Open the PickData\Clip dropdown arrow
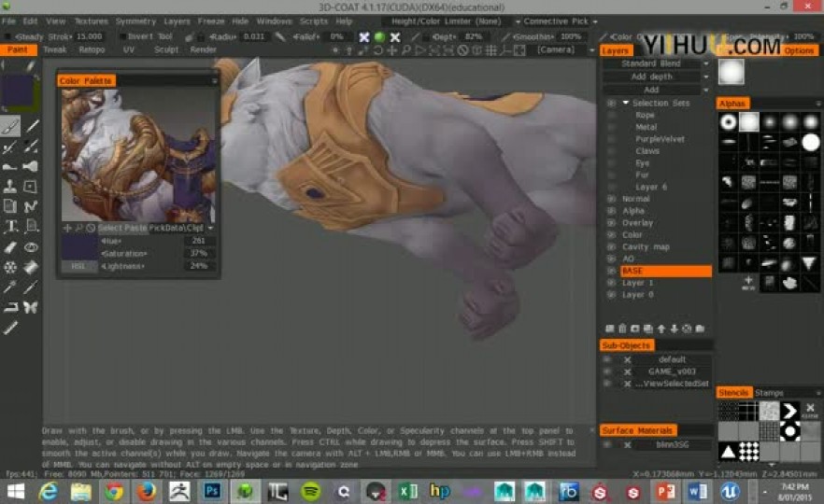 tap(211, 228)
